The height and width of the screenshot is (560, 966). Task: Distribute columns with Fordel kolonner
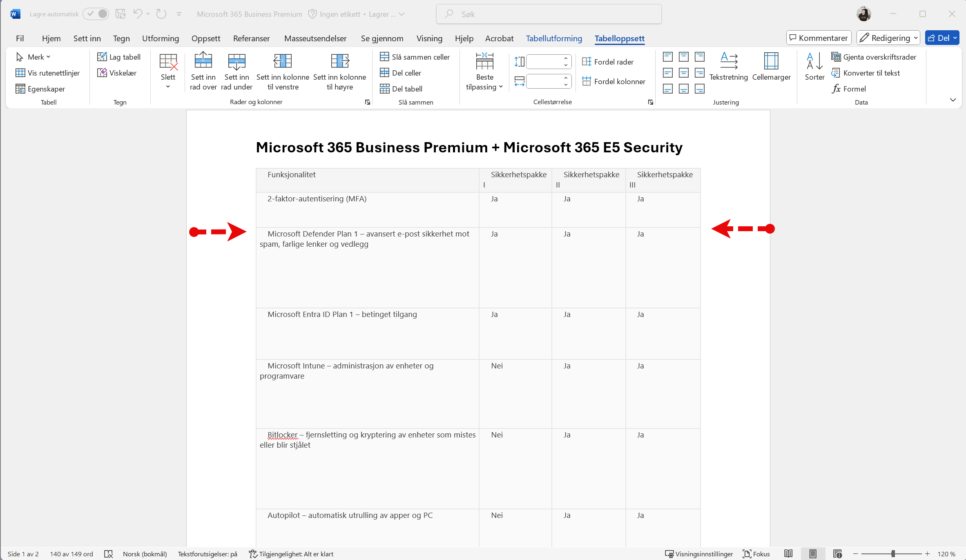point(614,81)
